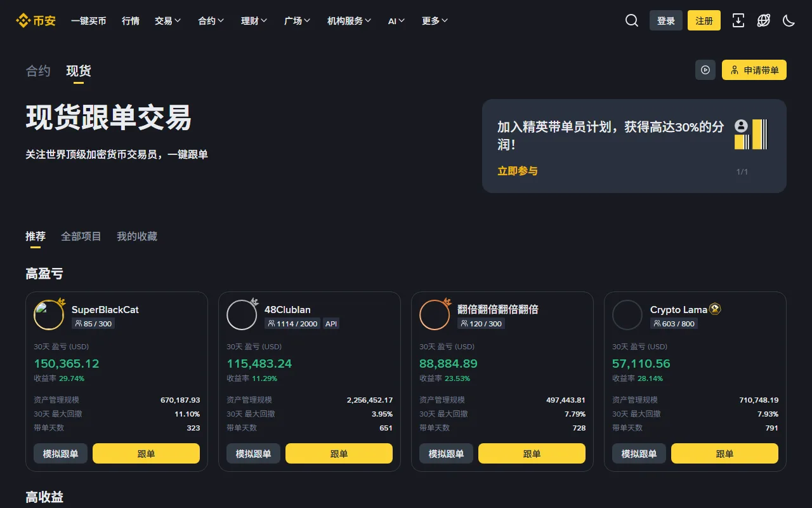
Task: Open the SuperBlackCat trader name
Action: 105,310
